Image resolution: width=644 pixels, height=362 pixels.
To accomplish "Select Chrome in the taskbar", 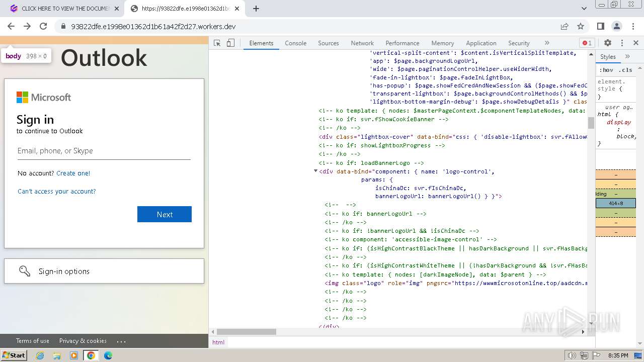I will point(91,355).
